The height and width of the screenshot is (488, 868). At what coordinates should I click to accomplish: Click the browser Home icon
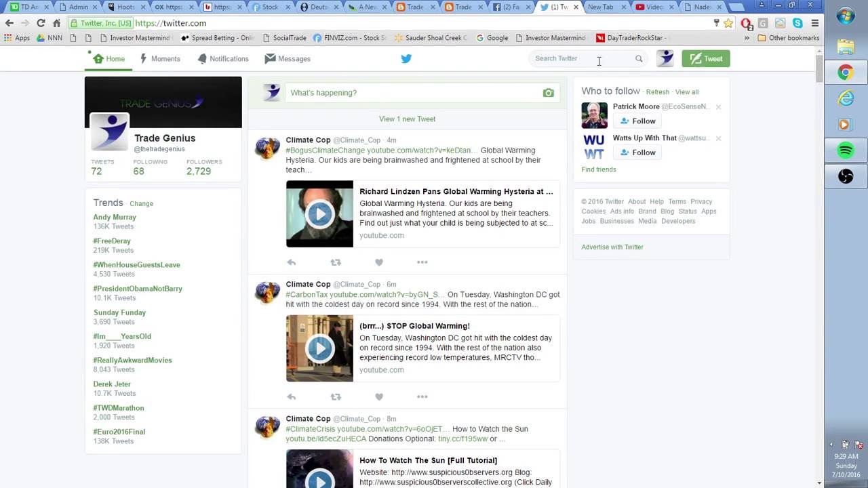pos(57,23)
